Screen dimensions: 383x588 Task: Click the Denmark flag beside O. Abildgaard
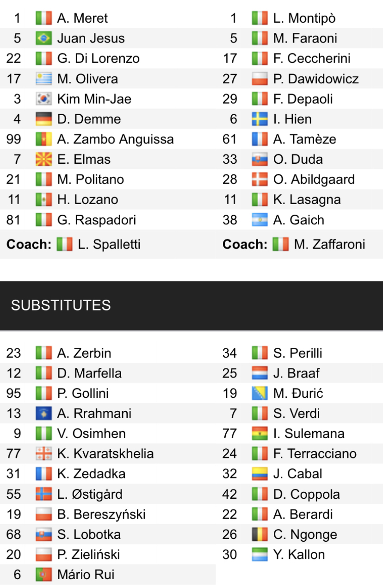coord(259,179)
